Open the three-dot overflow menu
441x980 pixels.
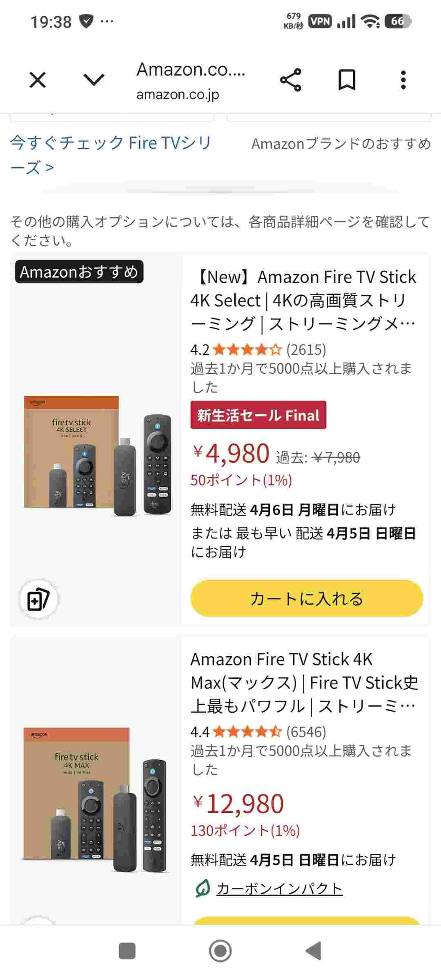click(403, 80)
